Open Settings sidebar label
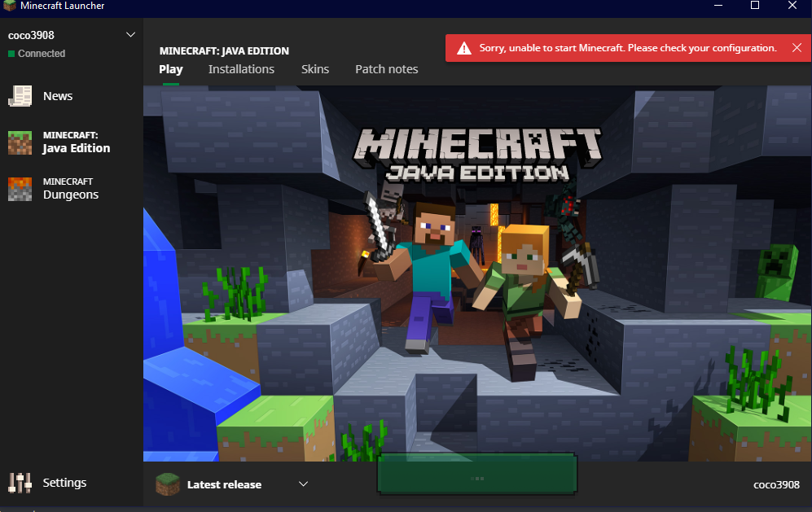Image resolution: width=812 pixels, height=512 pixels. (x=64, y=483)
